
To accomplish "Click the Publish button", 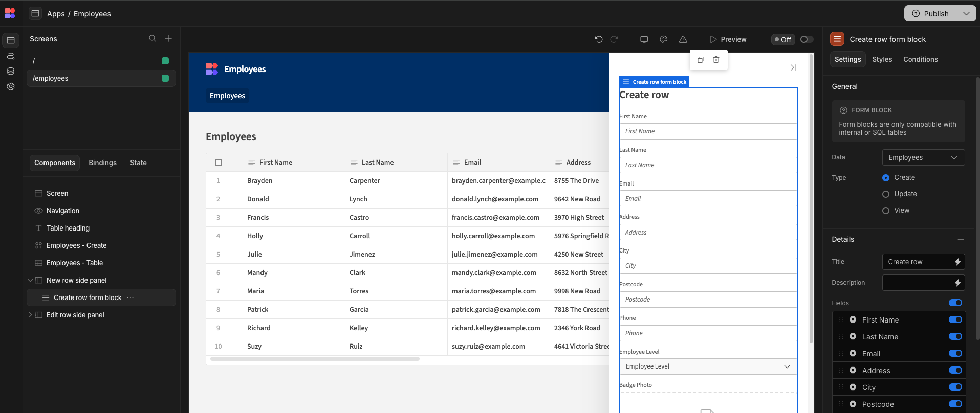I will (930, 13).
